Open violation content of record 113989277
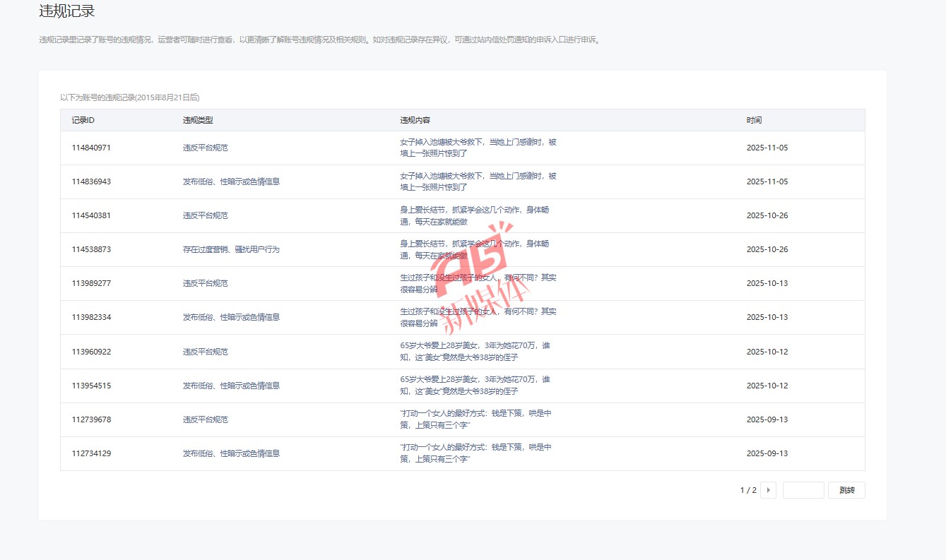 tap(478, 283)
